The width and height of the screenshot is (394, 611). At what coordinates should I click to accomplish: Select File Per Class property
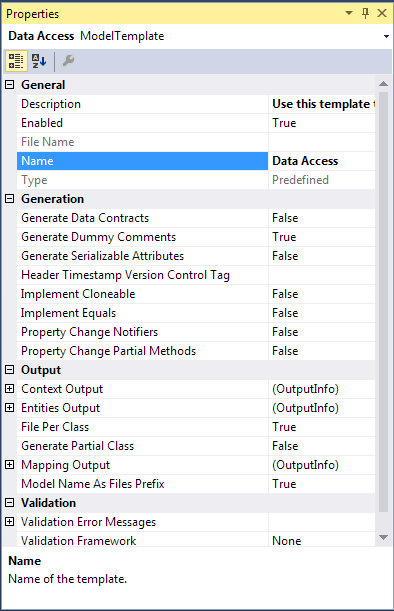(x=142, y=427)
